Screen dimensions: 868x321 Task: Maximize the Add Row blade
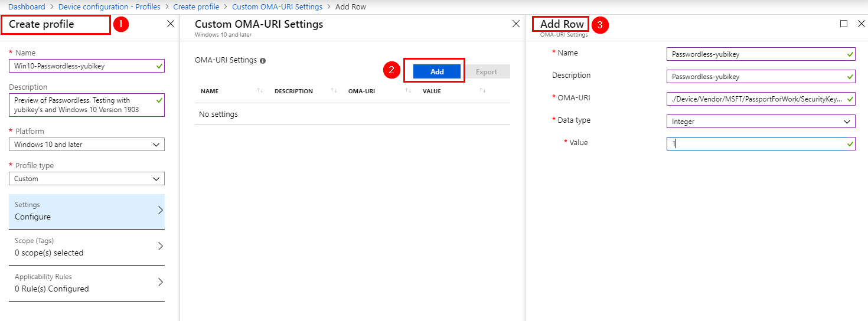(844, 24)
